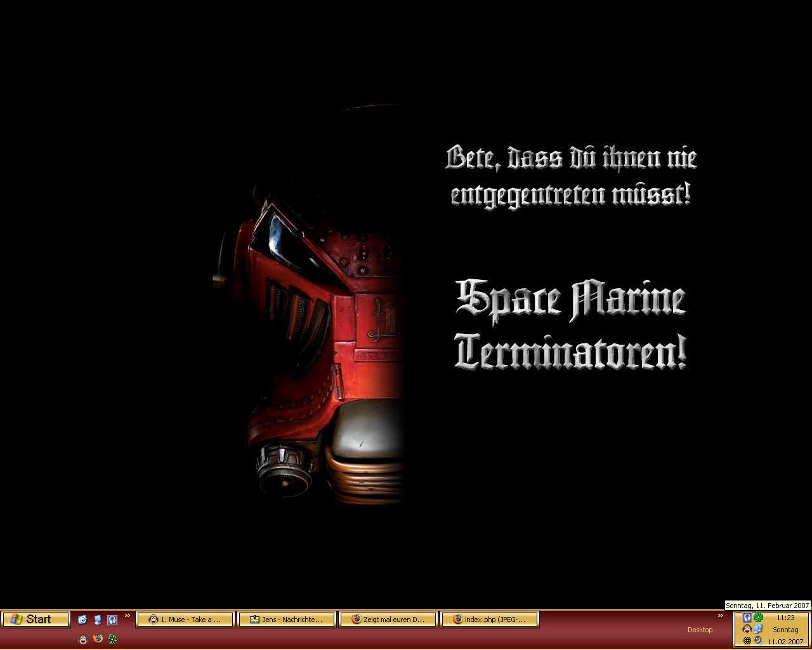The height and width of the screenshot is (650, 812).
Task: Click headphones icon in system tray
Action: pyautogui.click(x=747, y=617)
